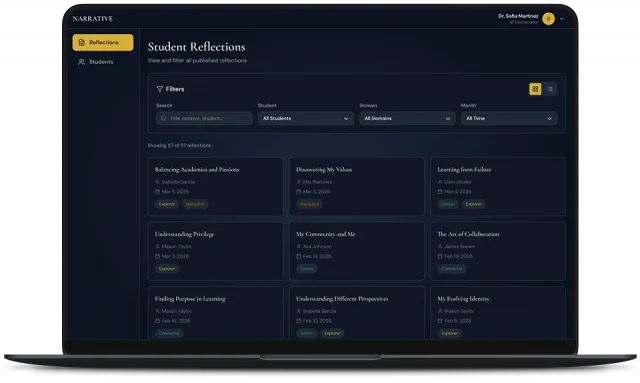
Task: Click Connector tag on Finding Purpose card
Action: click(x=169, y=334)
